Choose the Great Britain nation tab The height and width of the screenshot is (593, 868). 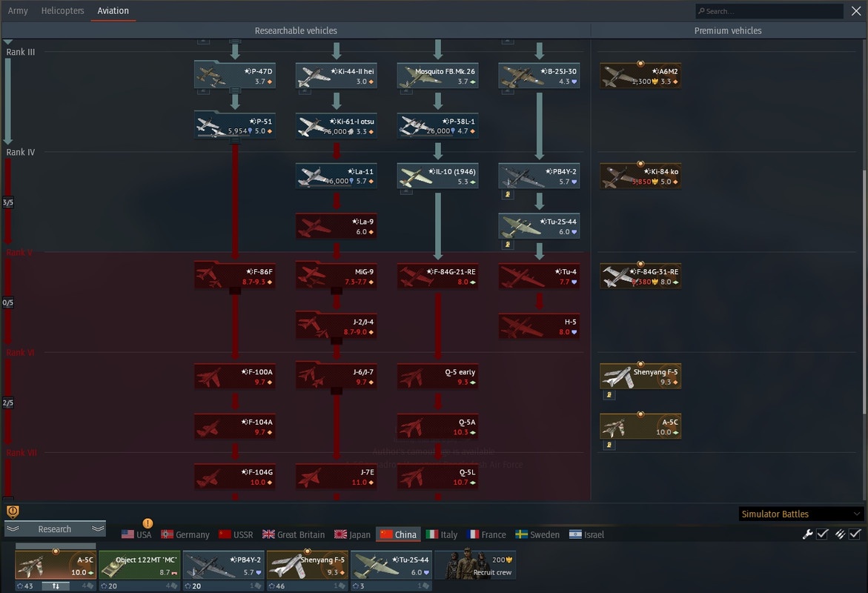click(294, 534)
